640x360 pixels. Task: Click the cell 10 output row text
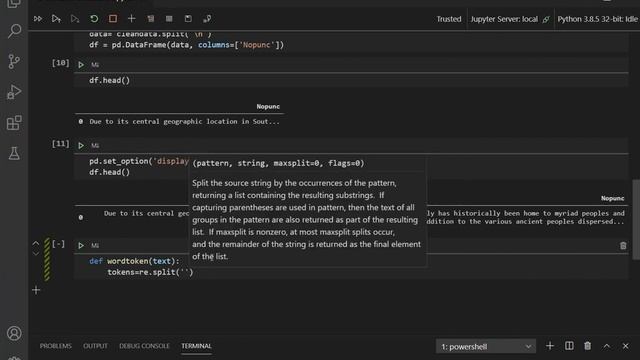[x=184, y=122]
